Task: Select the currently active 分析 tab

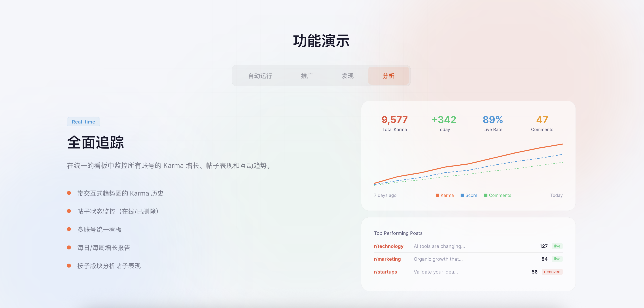Action: (388, 76)
